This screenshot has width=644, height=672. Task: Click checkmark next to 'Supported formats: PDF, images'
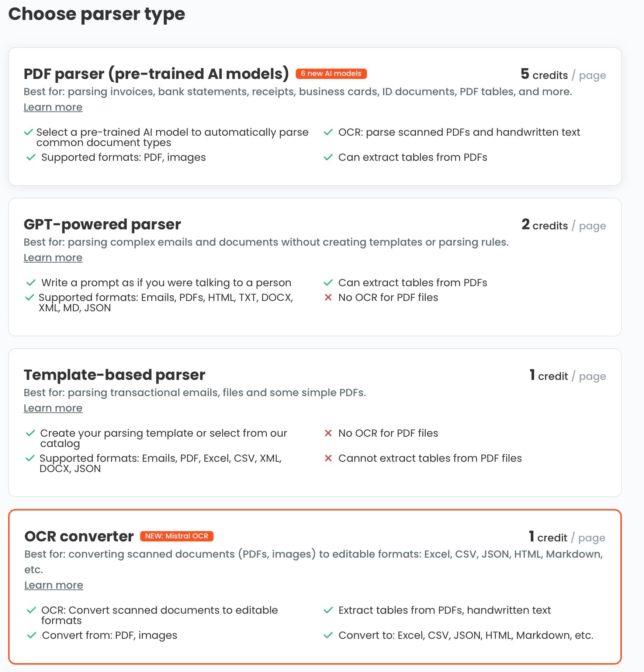tap(31, 157)
